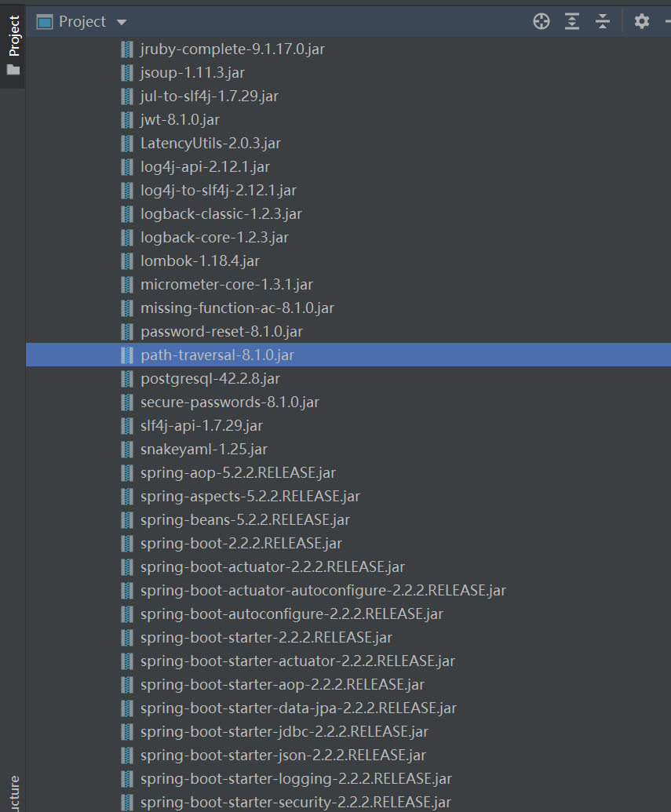The height and width of the screenshot is (812, 671).
Task: Select spring-beans-5.2.2.RELEASE.jar library name
Action: point(245,520)
